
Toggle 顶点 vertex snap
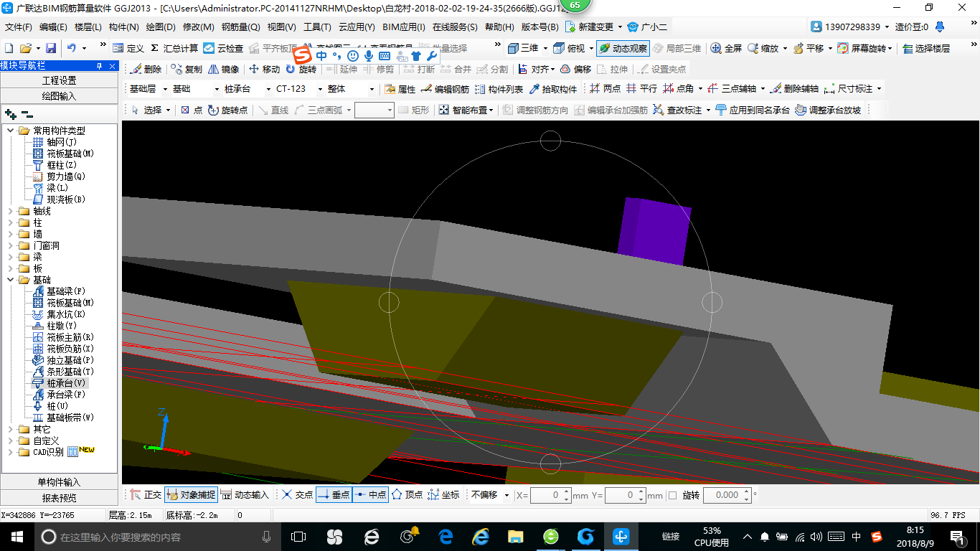pos(407,495)
